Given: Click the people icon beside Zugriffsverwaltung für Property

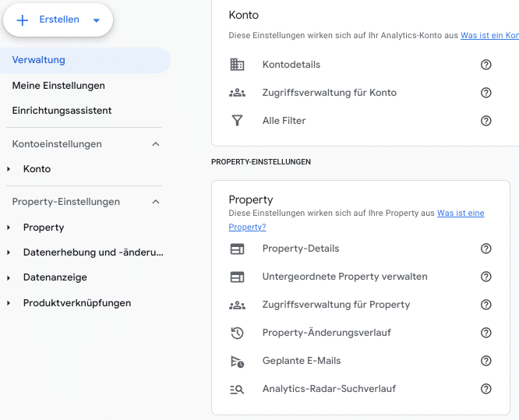Looking at the screenshot, I should 237,305.
